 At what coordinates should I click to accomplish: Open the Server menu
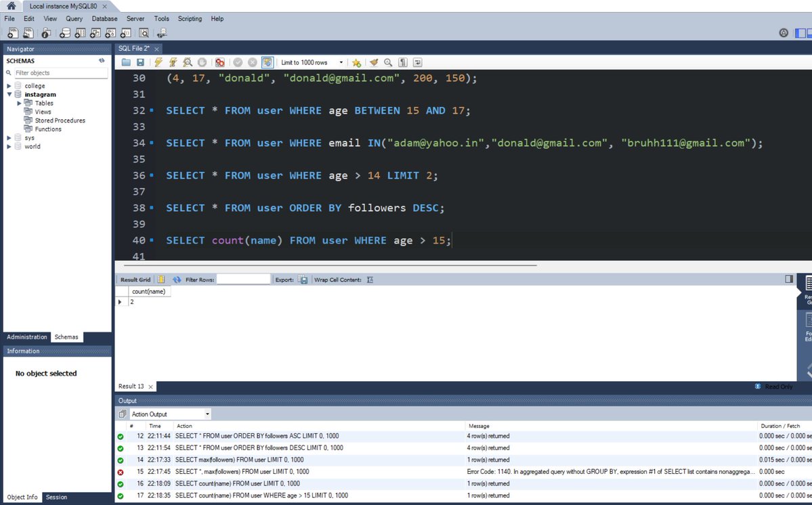135,19
